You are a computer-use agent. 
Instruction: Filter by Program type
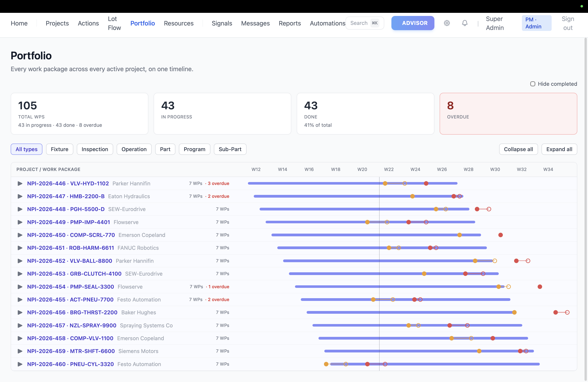click(194, 149)
